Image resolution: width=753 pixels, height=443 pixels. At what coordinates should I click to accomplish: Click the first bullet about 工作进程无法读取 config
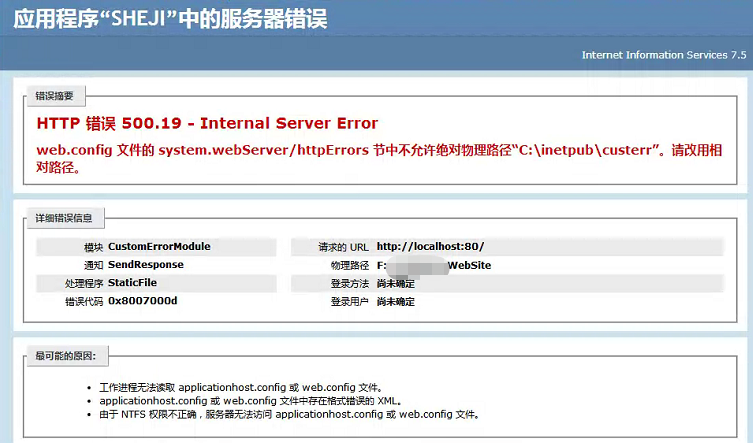[x=239, y=386]
